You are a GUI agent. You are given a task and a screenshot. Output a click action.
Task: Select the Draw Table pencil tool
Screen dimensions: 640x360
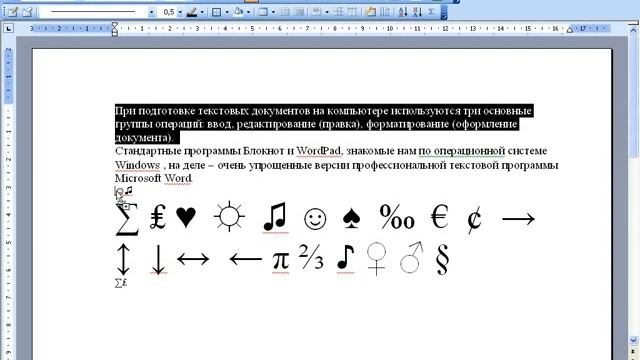pos(13,12)
